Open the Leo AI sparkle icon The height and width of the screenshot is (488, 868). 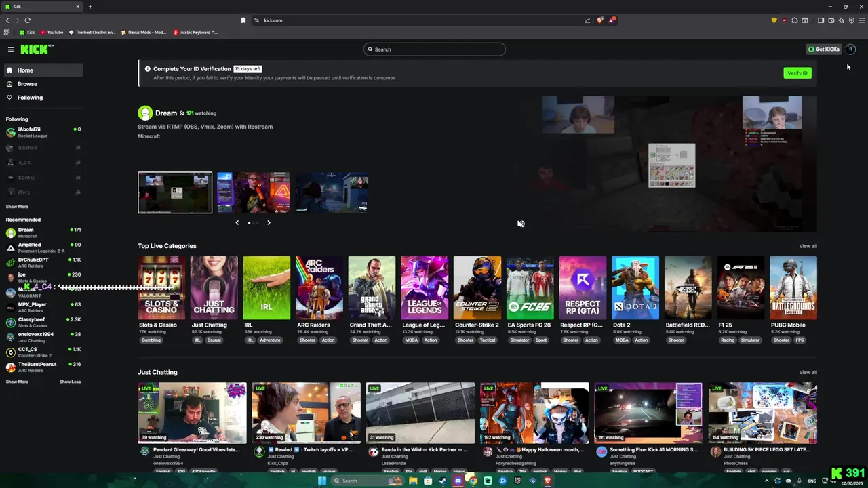(x=842, y=20)
